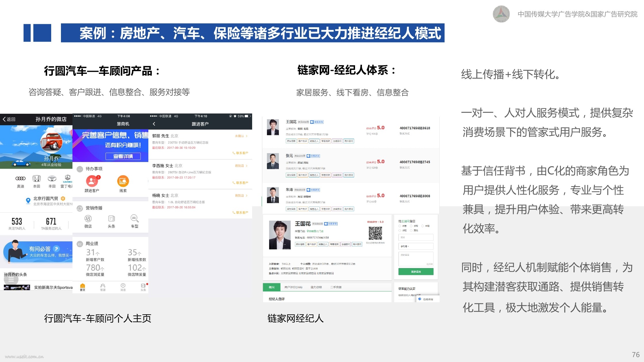Click the 533 关注TA的人 stat
The height and width of the screenshot is (362, 644).
click(x=17, y=224)
